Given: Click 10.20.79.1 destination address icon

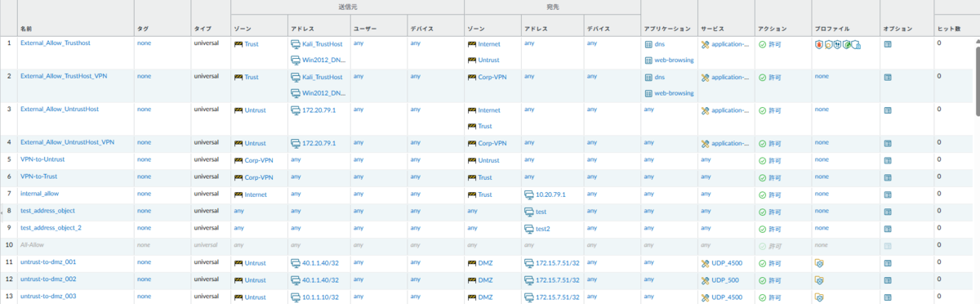Looking at the screenshot, I should pyautogui.click(x=528, y=194).
